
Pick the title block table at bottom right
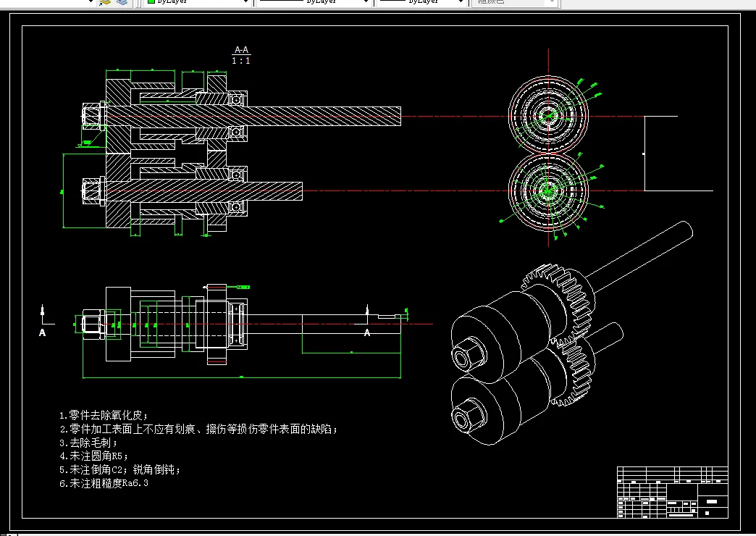pyautogui.click(x=673, y=492)
